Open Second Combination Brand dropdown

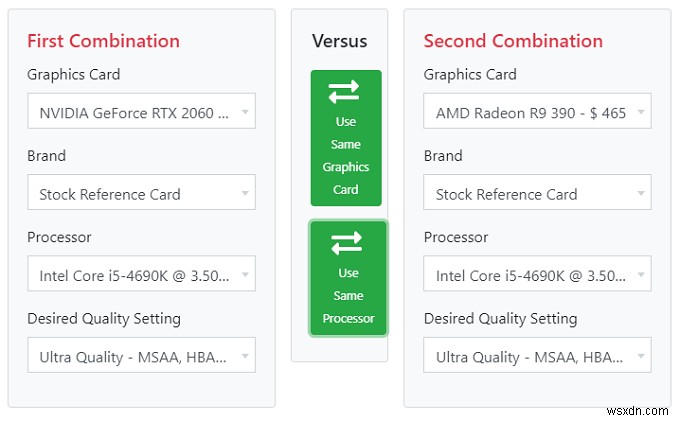[x=537, y=193]
